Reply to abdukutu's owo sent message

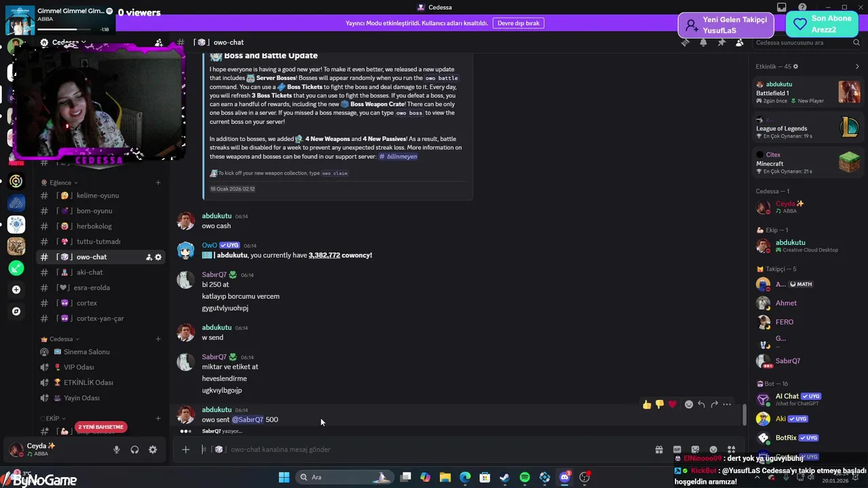tap(702, 405)
